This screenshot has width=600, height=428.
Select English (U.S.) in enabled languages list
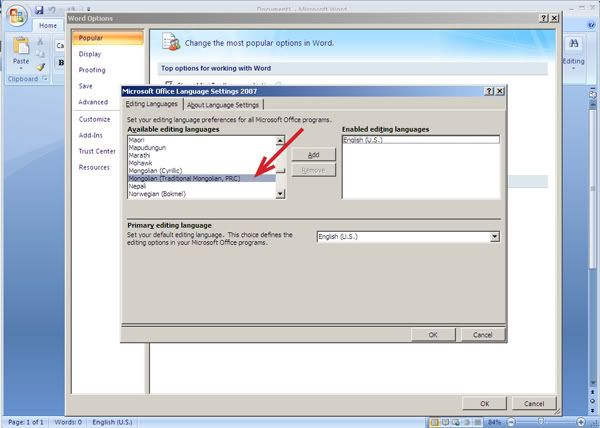click(364, 140)
